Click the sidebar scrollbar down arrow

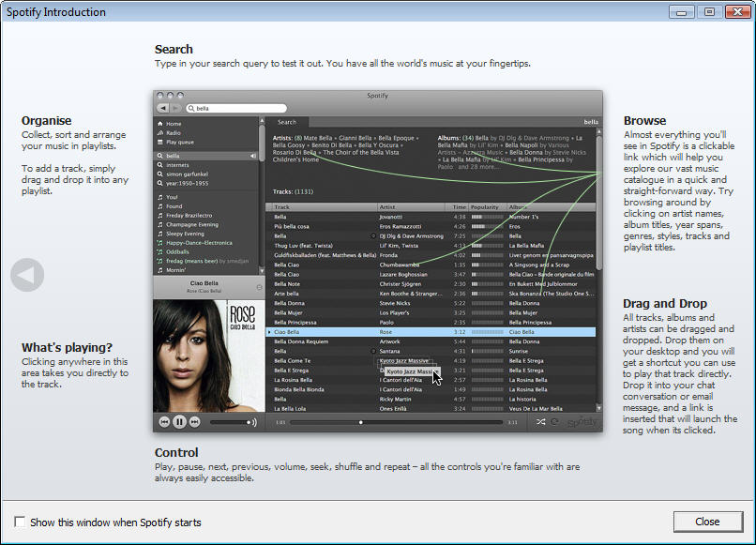pos(262,271)
